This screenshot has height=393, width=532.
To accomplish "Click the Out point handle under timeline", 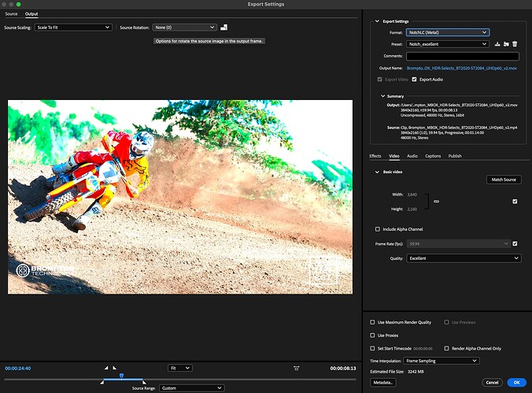I will tap(144, 383).
